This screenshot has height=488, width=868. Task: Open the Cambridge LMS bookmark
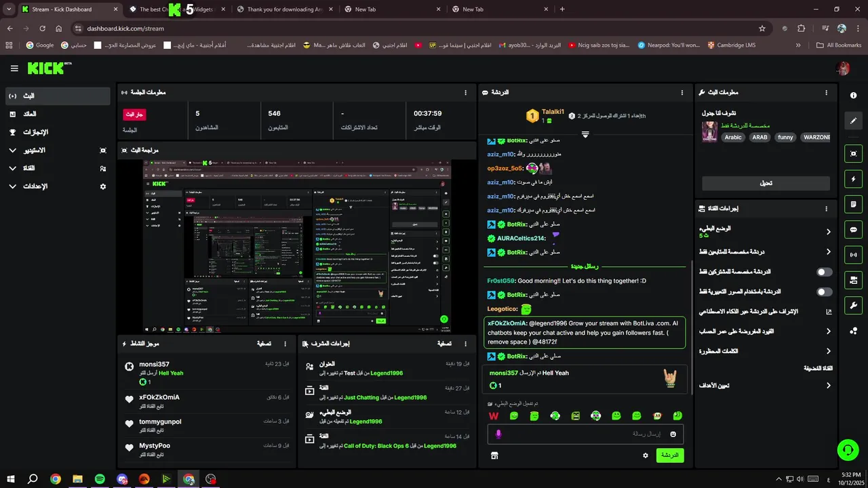[731, 45]
